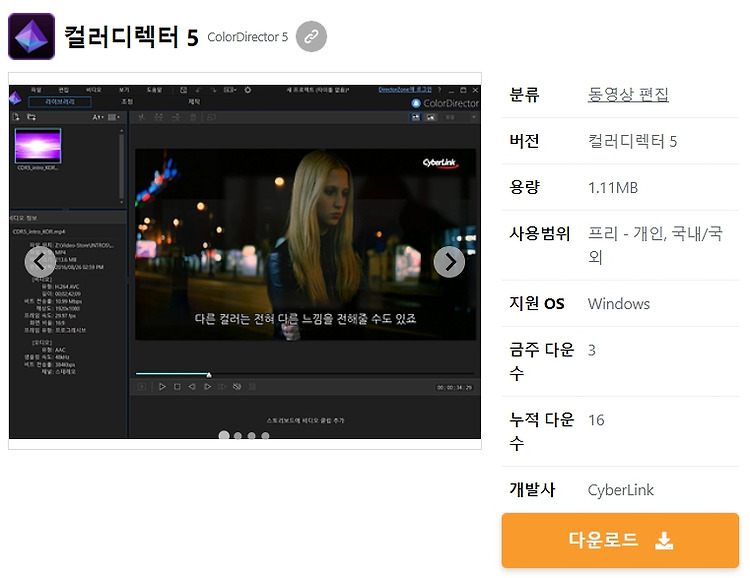Click the file size value 1.11MB

tap(613, 188)
